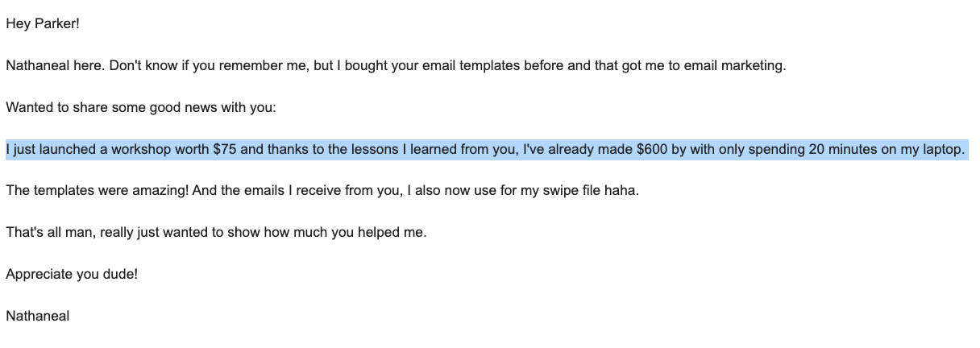Click "The templates were amazing!" sentence
This screenshot has height=348, width=980.
click(x=95, y=191)
